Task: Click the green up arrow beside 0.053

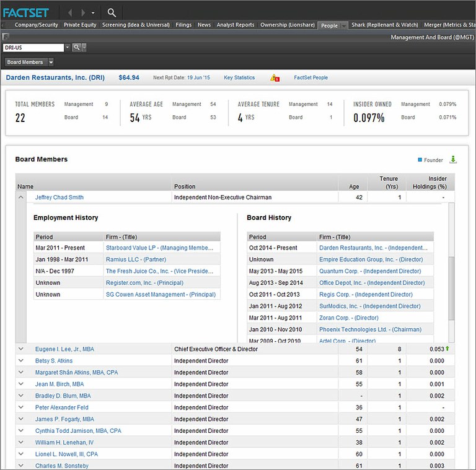Action: pos(447,349)
